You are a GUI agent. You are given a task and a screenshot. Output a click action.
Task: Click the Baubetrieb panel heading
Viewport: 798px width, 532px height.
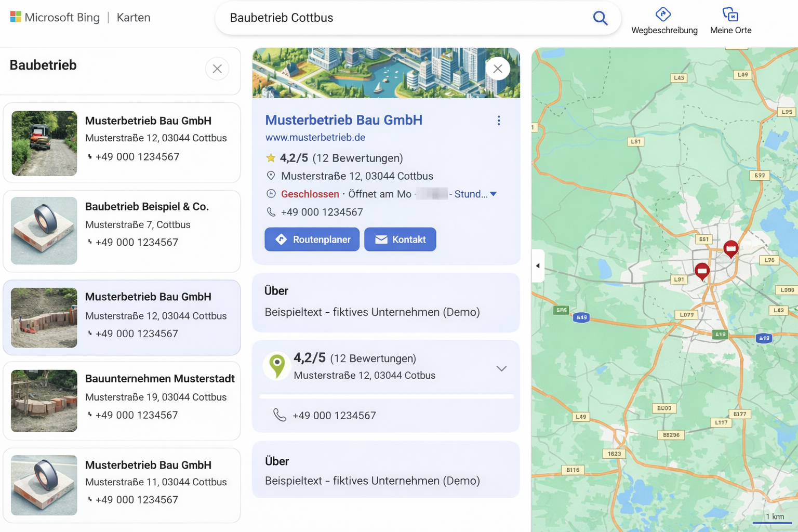(43, 65)
